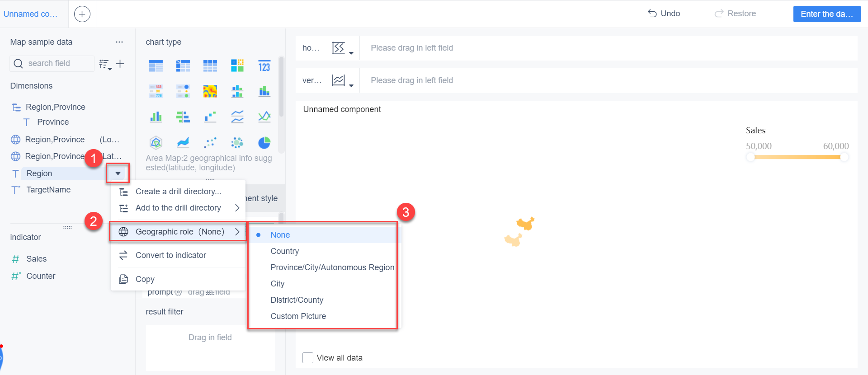Expand Add to the drill directory submenu

(179, 208)
